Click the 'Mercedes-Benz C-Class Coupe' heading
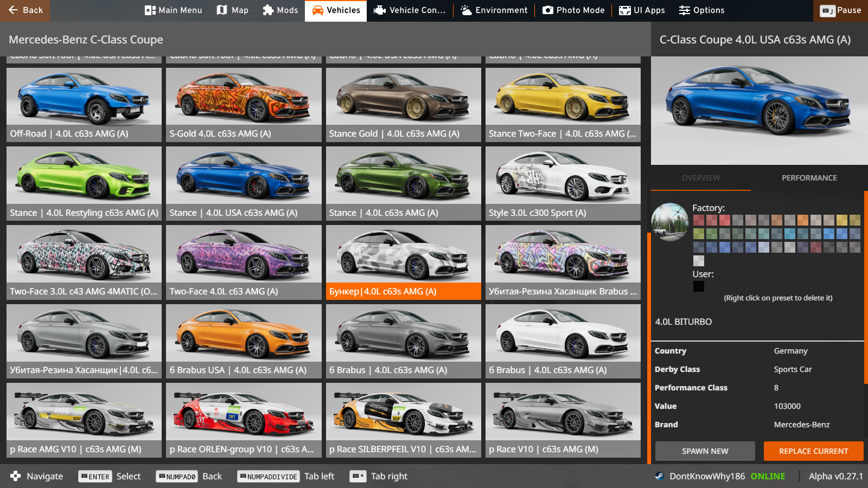Screen dimensions: 868x488 click(x=86, y=40)
